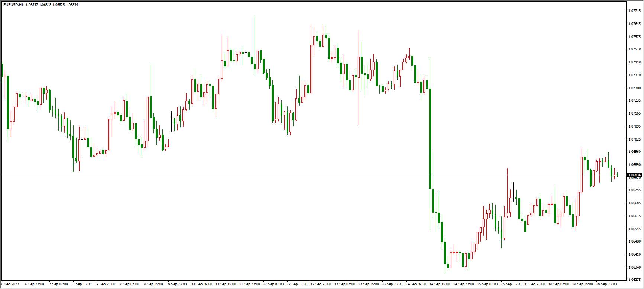The height and width of the screenshot is (289, 644).
Task: Pick the 8 Sep 07:00 axis label
Action: click(130, 284)
